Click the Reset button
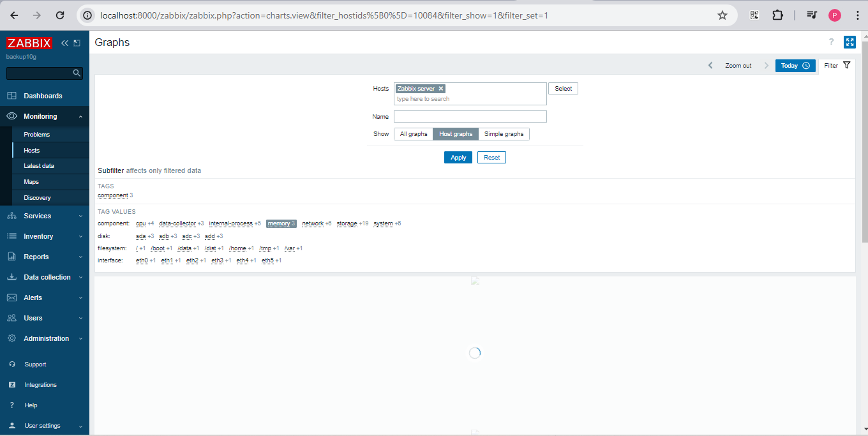Image resolution: width=868 pixels, height=436 pixels. click(491, 158)
